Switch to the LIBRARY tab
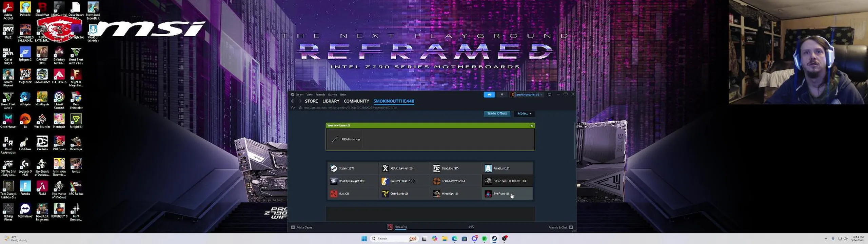868x244 pixels. pos(331,101)
